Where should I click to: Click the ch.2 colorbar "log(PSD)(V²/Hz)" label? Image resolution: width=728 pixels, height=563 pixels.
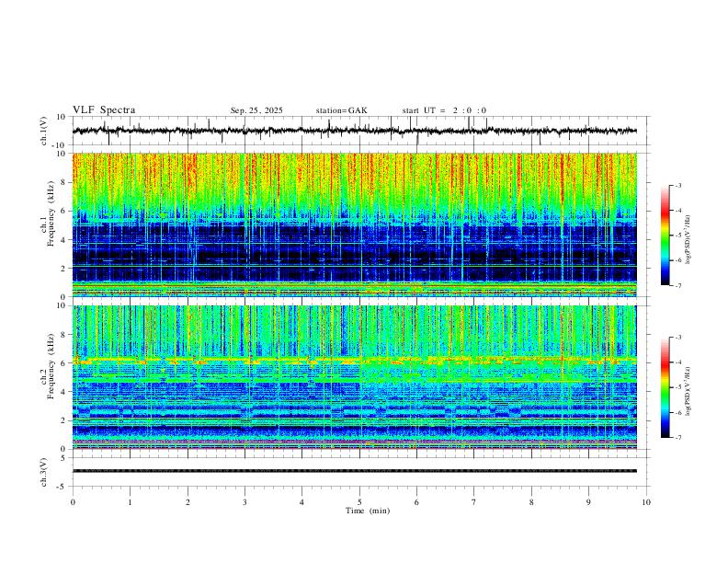click(688, 392)
